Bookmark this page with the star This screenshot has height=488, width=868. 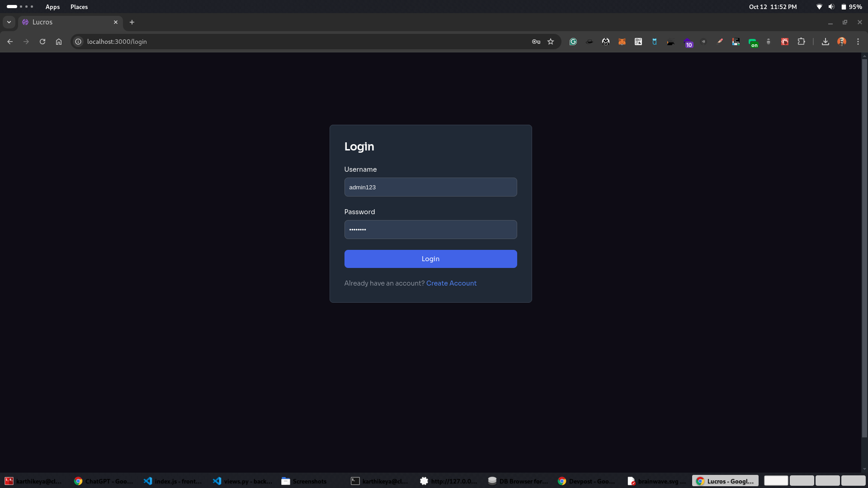(551, 42)
